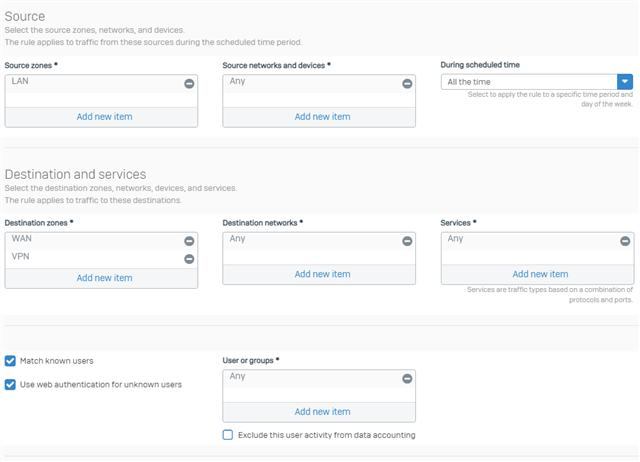The image size is (640, 462).
Task: Add new item to User or groups
Action: click(322, 412)
